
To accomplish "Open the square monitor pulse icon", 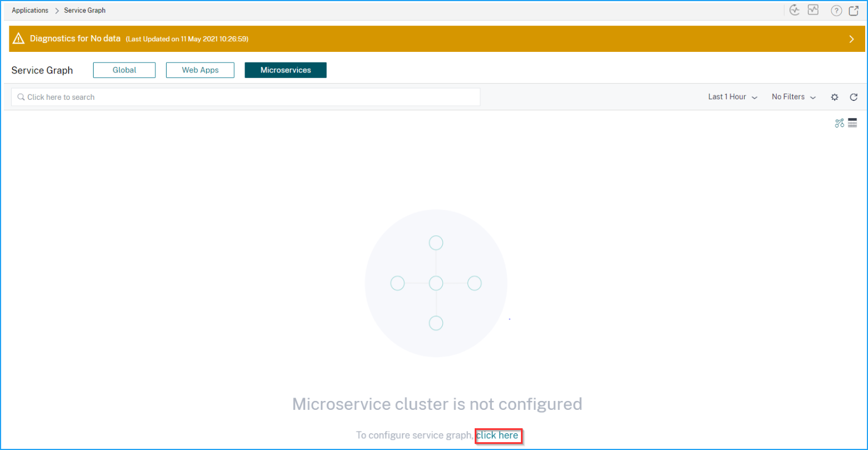I will 813,10.
